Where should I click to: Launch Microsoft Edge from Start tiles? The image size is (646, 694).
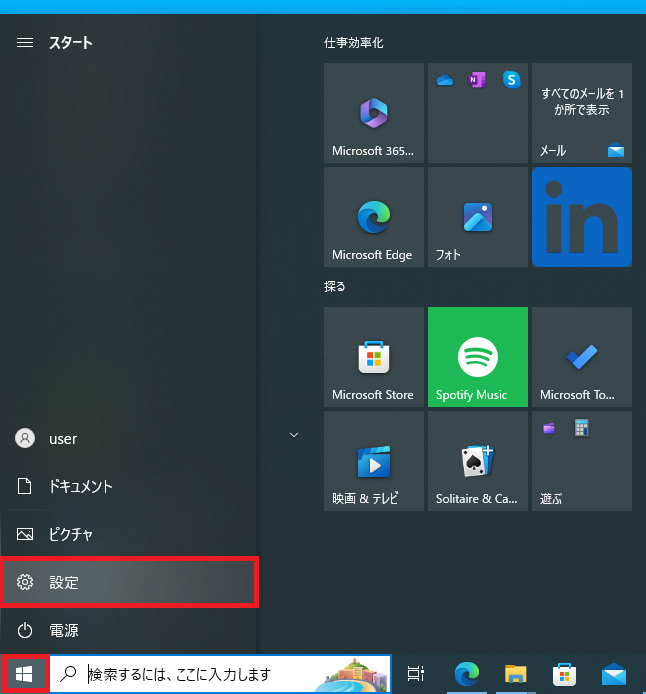click(x=373, y=217)
